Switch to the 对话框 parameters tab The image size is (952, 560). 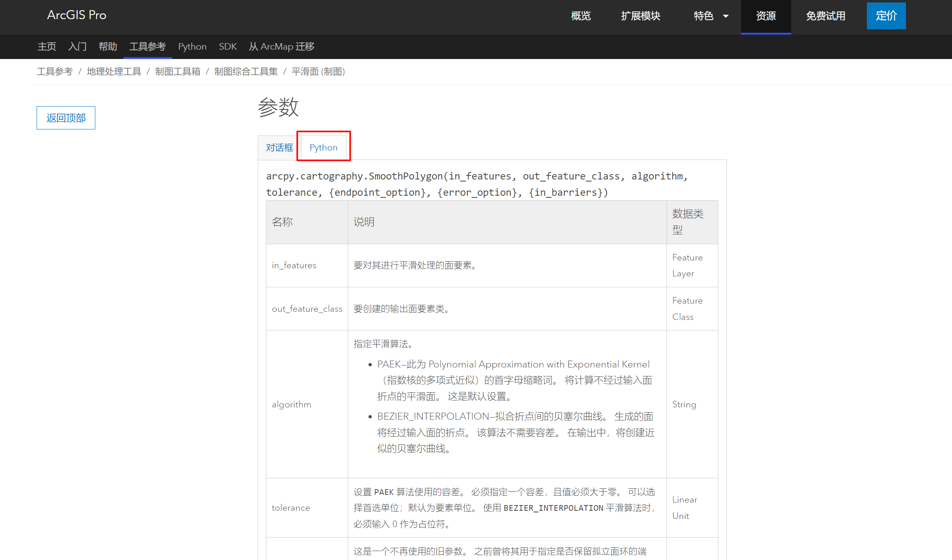(279, 147)
